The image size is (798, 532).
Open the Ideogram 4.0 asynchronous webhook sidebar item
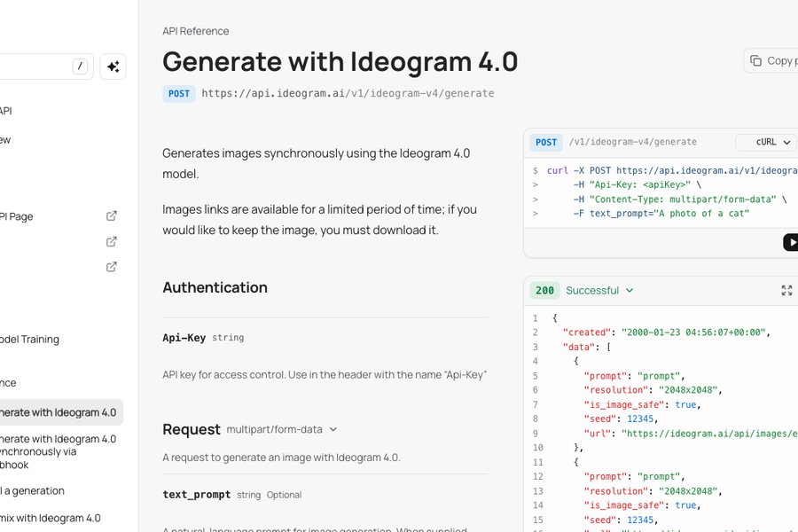(x=58, y=451)
